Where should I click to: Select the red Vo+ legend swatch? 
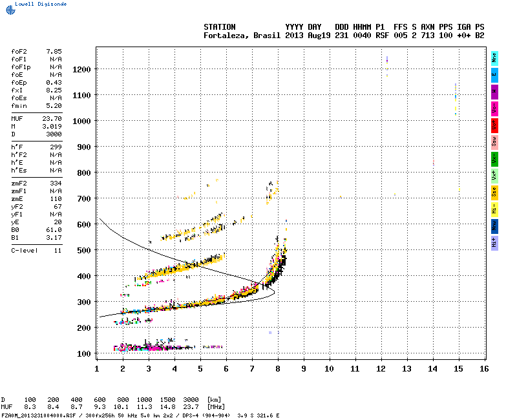click(x=494, y=125)
